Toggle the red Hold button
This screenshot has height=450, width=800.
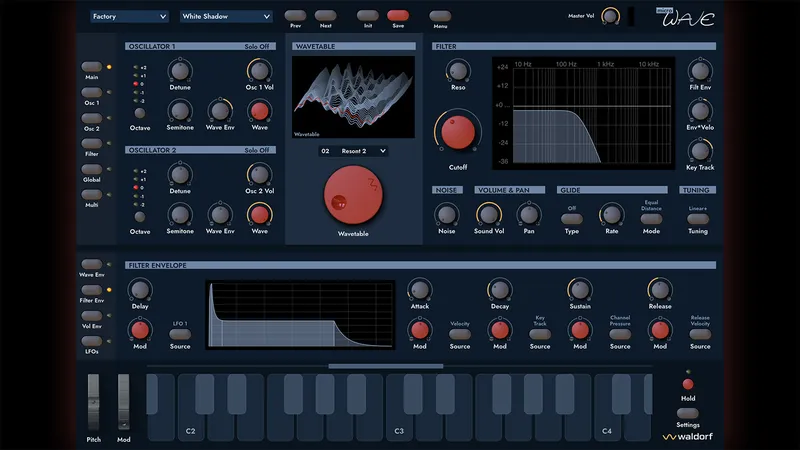(x=688, y=384)
